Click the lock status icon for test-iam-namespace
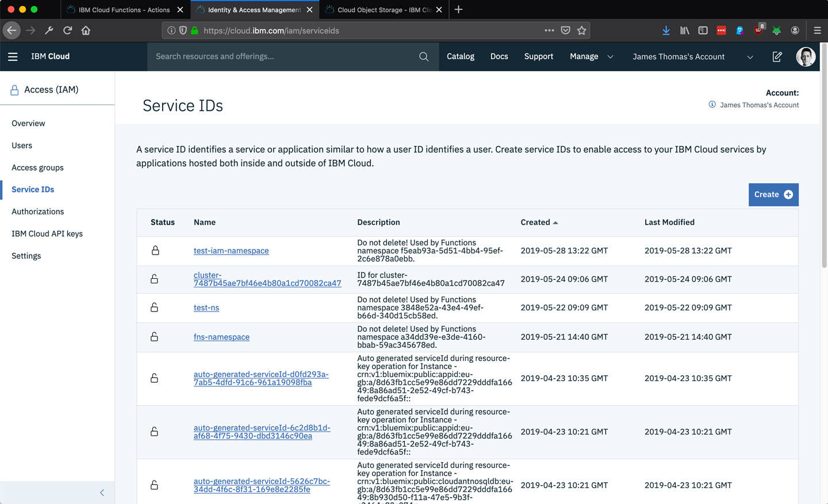The image size is (828, 504). [x=155, y=251]
